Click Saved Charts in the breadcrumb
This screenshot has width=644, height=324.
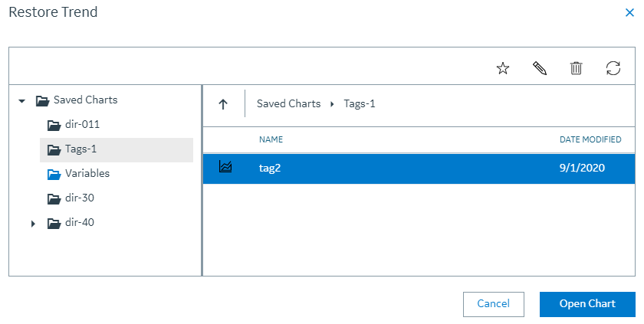(x=289, y=103)
